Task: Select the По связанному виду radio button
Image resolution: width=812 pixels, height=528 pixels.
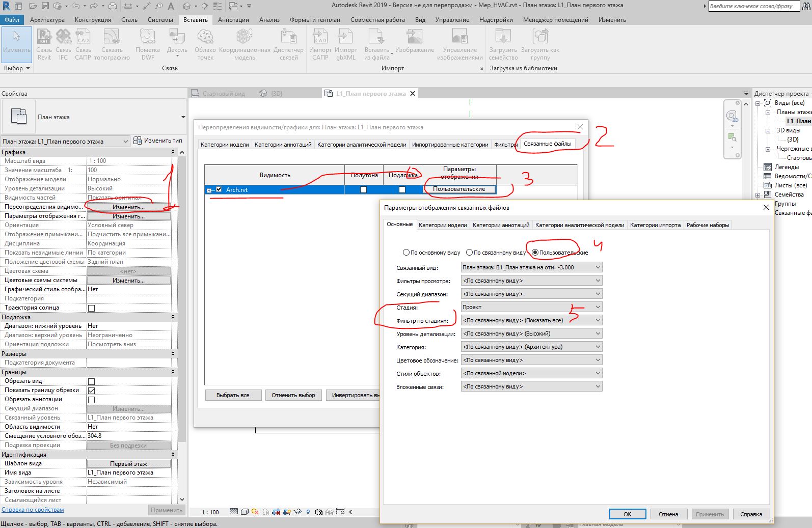Action: tap(469, 252)
